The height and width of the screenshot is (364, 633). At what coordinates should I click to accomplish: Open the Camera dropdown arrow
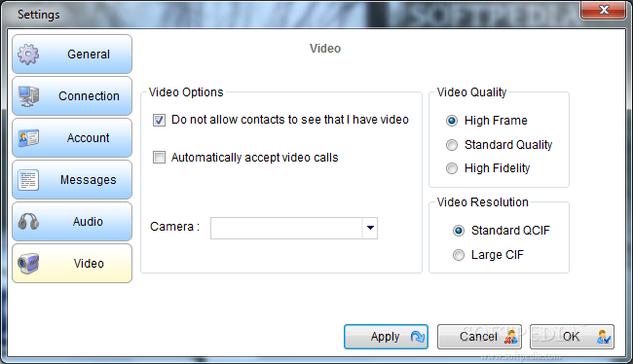click(370, 228)
